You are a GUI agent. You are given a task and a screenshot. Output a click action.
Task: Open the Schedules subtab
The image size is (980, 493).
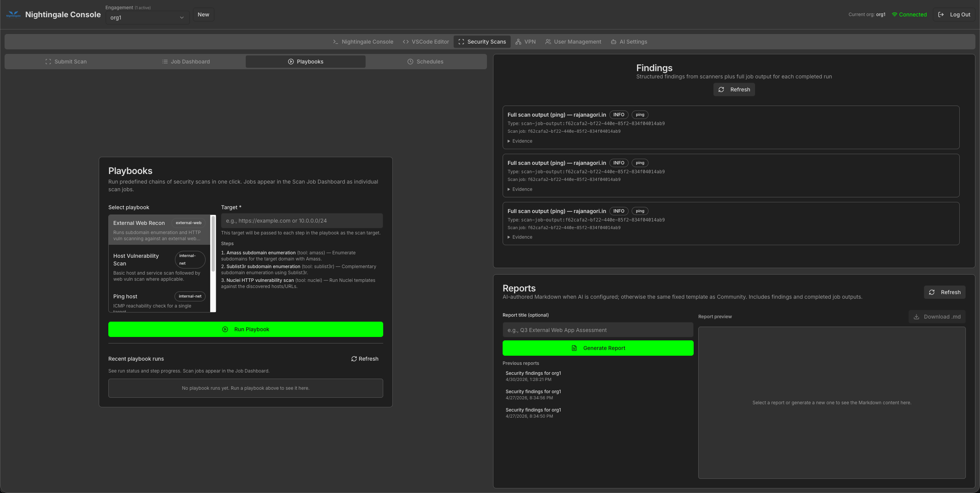click(x=425, y=62)
